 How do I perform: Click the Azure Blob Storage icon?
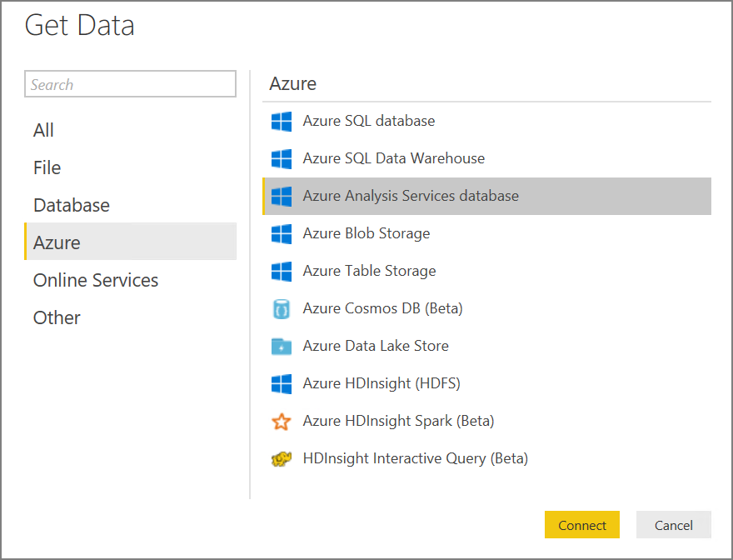(282, 234)
